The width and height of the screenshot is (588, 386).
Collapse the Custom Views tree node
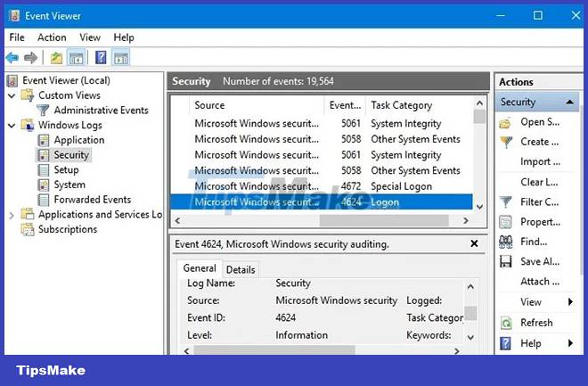[x=12, y=95]
